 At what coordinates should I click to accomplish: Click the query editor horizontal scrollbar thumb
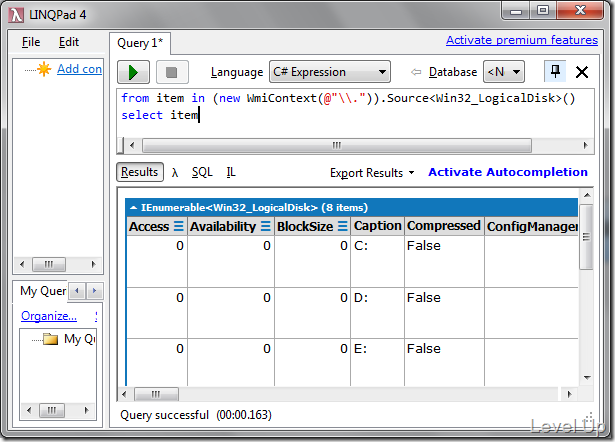tap(337, 146)
